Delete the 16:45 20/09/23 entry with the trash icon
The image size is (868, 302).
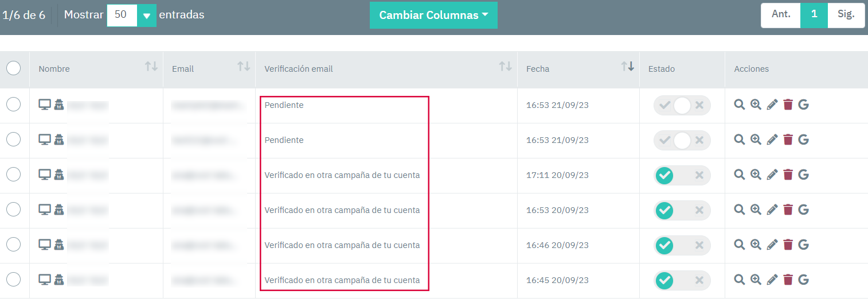point(788,280)
